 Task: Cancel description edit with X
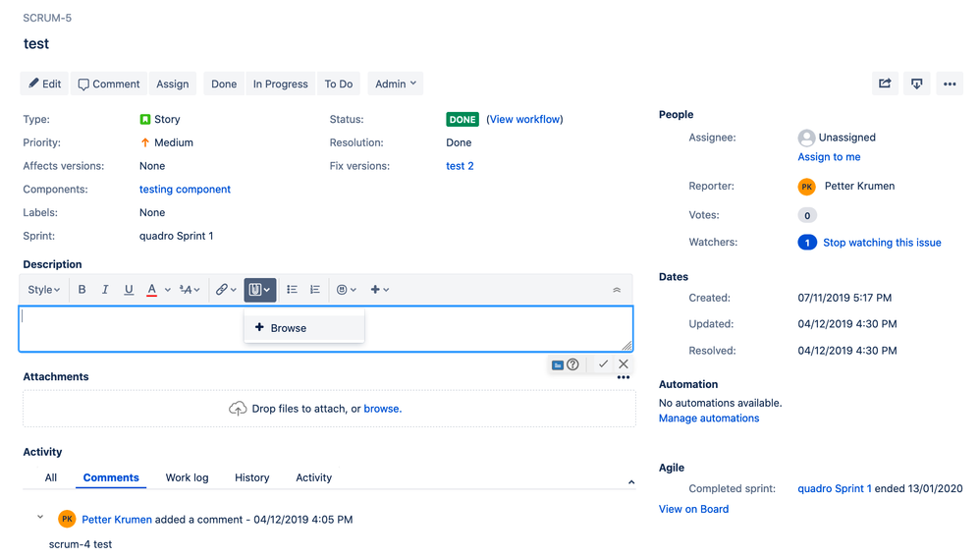pyautogui.click(x=624, y=364)
